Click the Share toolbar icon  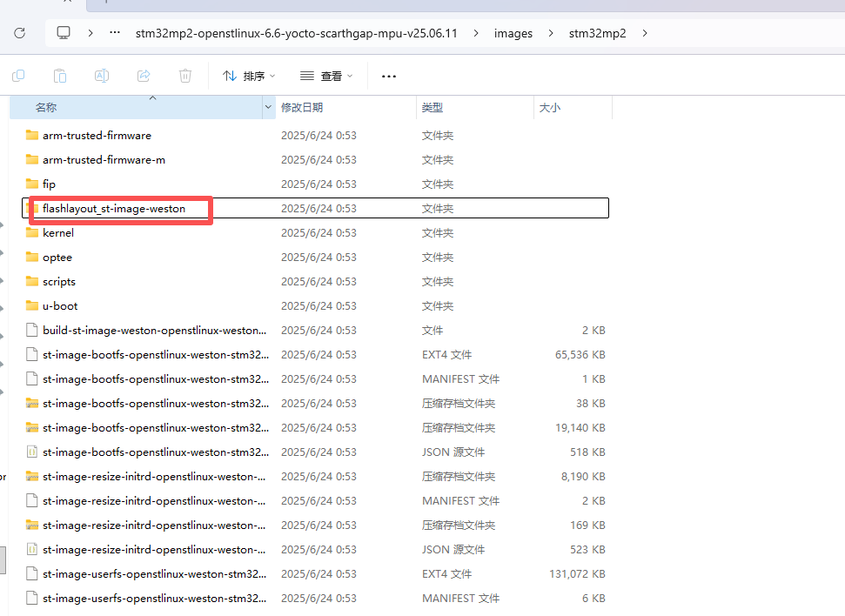144,76
